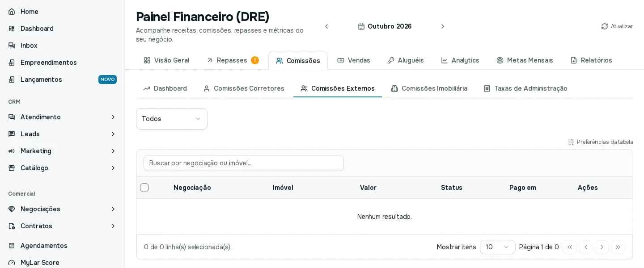
Task: Click the Marketing megaphone icon
Action: 12,151
